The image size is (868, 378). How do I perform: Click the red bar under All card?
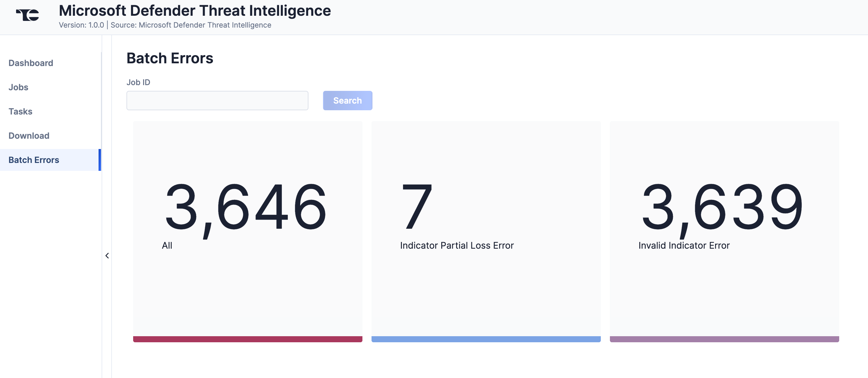[248, 340]
